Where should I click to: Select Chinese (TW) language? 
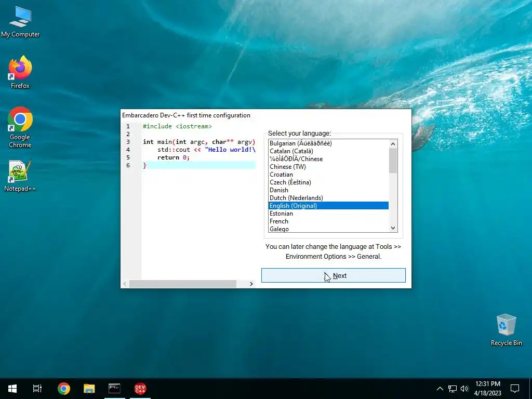[x=328, y=167]
